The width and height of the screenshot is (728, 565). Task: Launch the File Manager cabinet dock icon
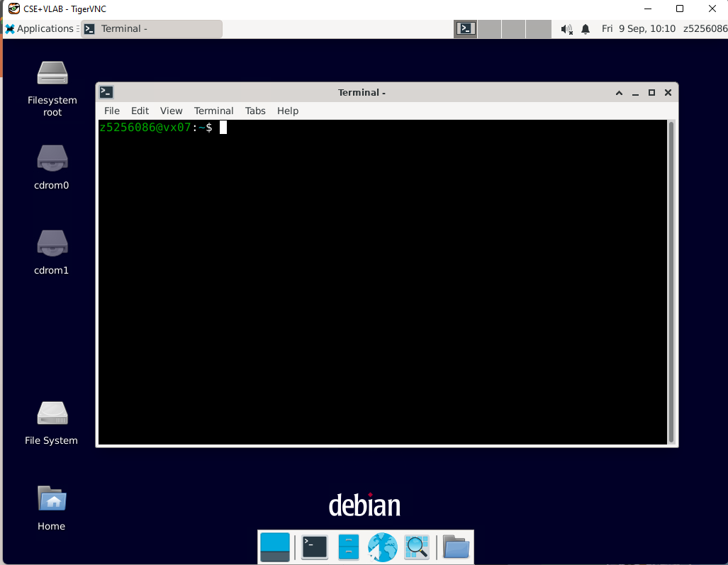(348, 547)
